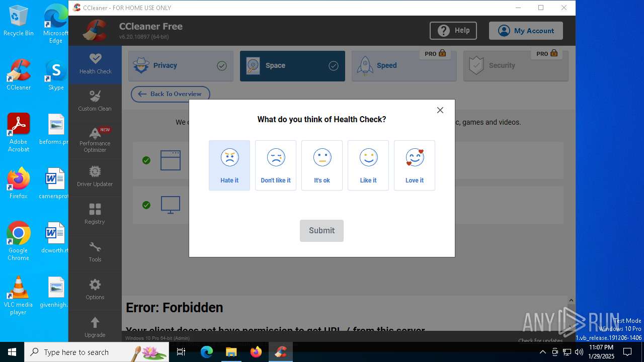Open My Account
The image size is (644, 362).
coord(526,31)
